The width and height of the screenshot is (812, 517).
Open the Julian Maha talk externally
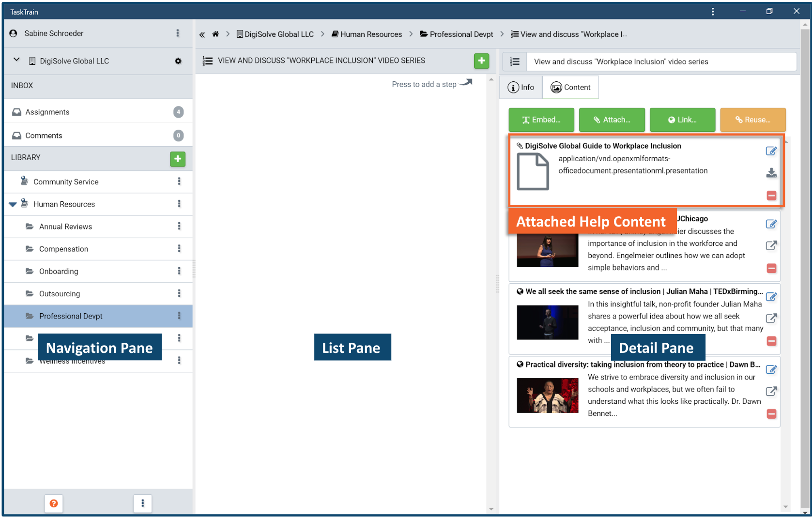[x=771, y=318]
